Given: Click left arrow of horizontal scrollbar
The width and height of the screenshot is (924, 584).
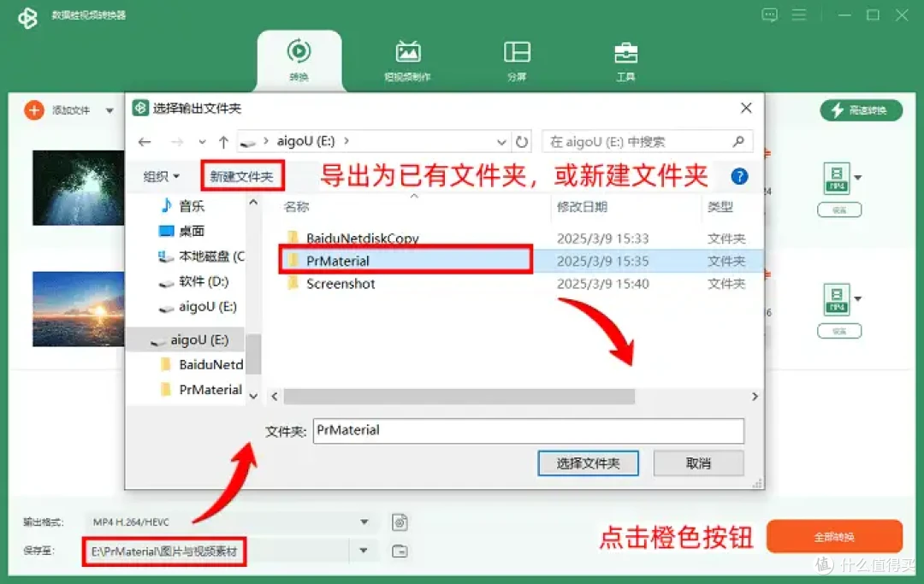Looking at the screenshot, I should tap(275, 397).
